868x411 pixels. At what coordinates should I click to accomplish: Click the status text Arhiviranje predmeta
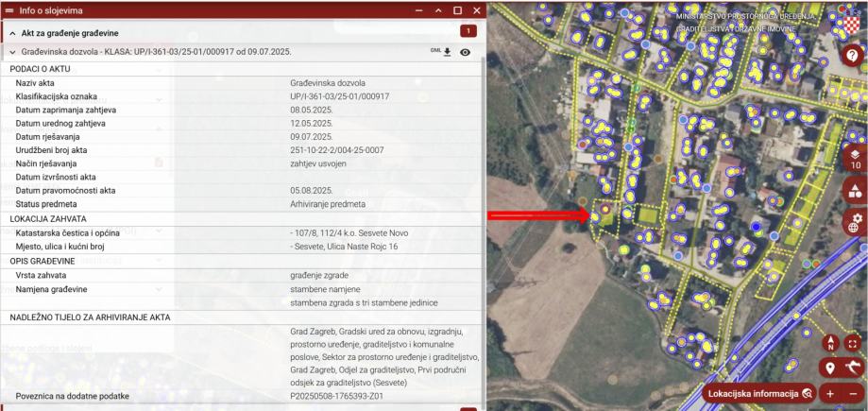328,204
